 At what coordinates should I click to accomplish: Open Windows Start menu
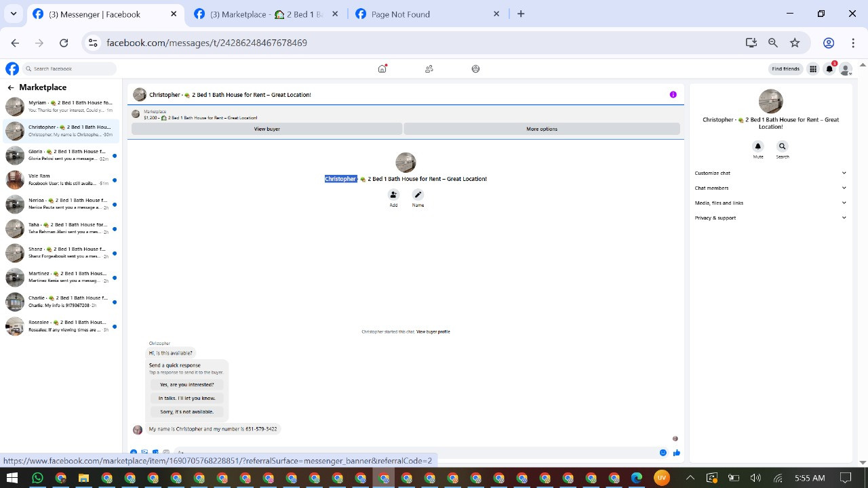click(x=12, y=478)
